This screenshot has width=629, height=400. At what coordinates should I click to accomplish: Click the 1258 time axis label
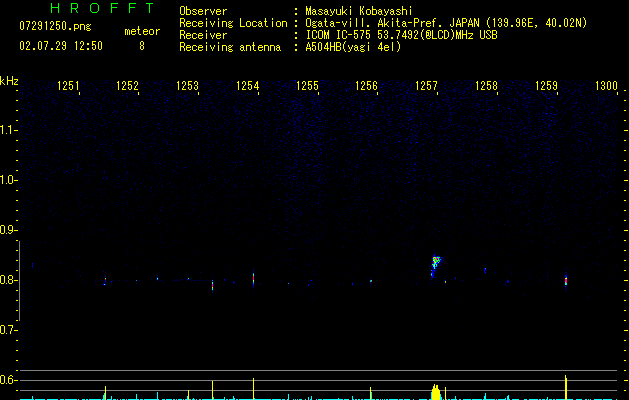(486, 86)
